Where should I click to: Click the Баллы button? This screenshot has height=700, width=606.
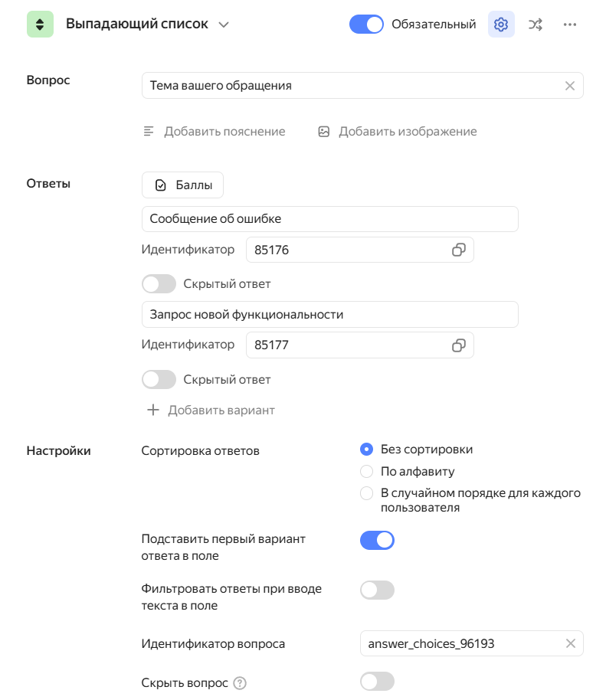(x=182, y=185)
